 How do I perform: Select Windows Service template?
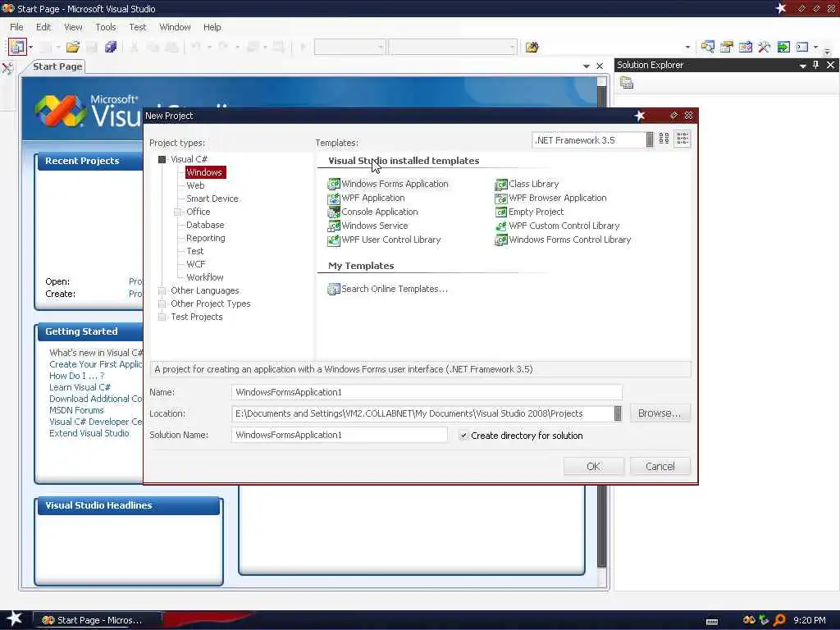pyautogui.click(x=367, y=226)
